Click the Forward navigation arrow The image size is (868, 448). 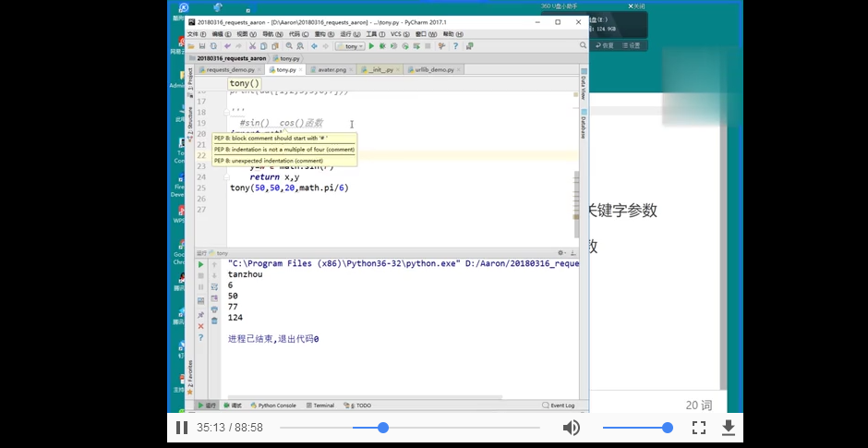[325, 46]
